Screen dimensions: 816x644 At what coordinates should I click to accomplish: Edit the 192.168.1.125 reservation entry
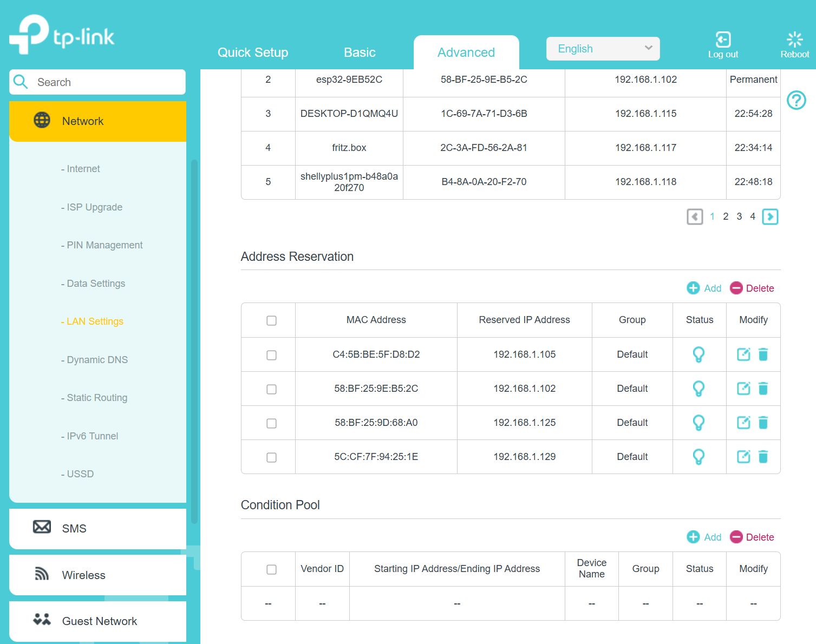[743, 423]
